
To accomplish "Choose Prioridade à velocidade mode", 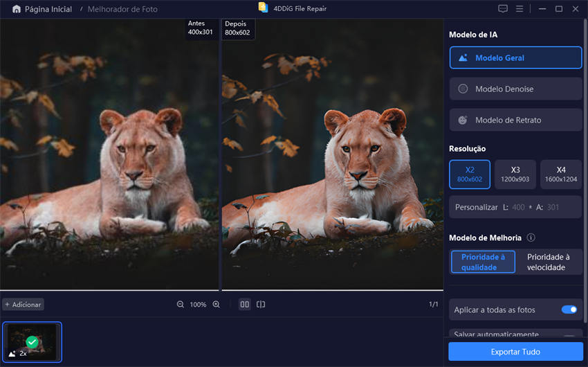I will pos(548,262).
